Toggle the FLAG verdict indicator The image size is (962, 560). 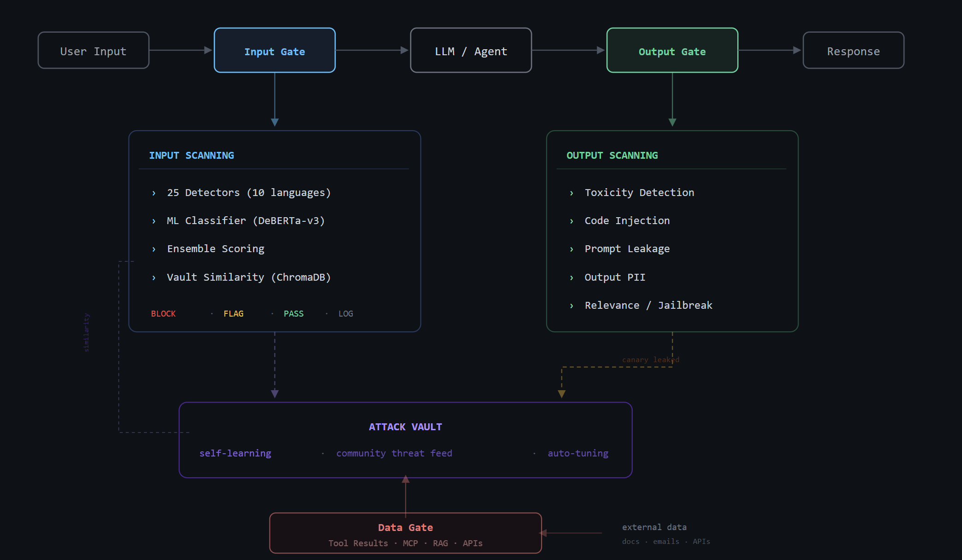[x=233, y=313]
